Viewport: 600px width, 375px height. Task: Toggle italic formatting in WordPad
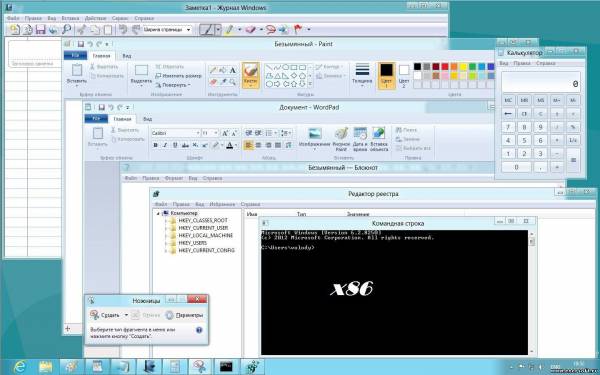[x=165, y=145]
